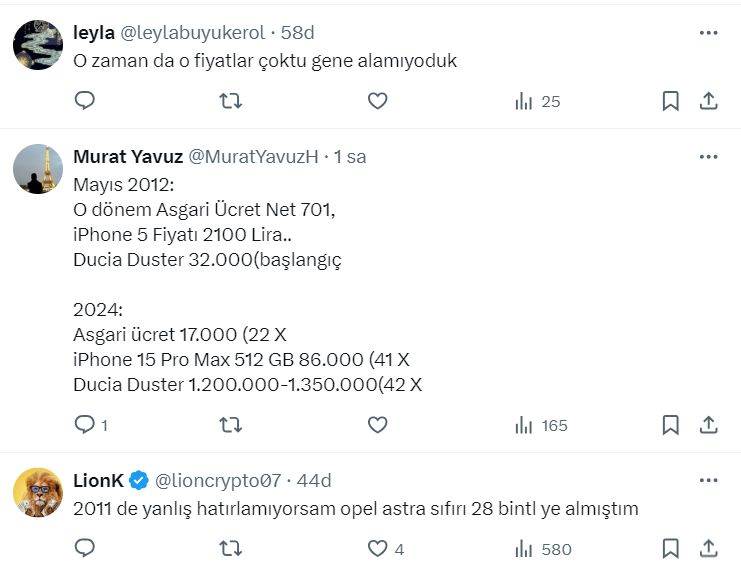Click LionK's lion profile picture

pyautogui.click(x=40, y=494)
